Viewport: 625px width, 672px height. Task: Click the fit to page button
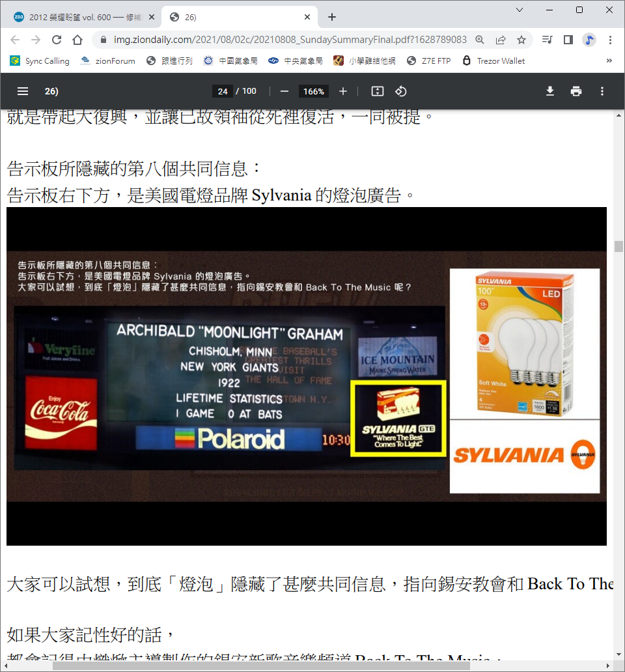pos(378,91)
